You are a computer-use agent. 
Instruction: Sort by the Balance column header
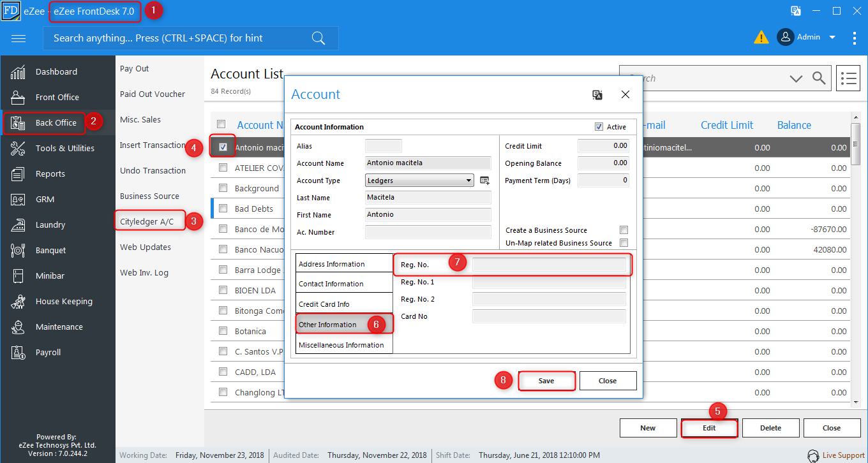point(794,125)
